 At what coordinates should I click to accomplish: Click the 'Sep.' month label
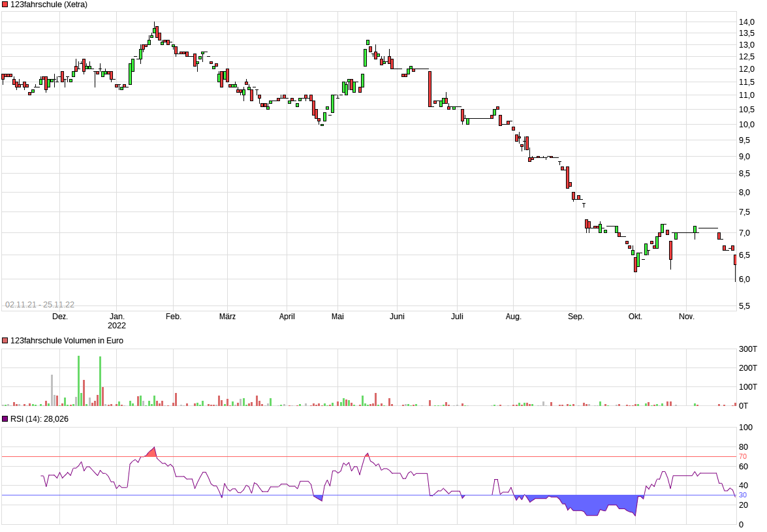(x=576, y=317)
